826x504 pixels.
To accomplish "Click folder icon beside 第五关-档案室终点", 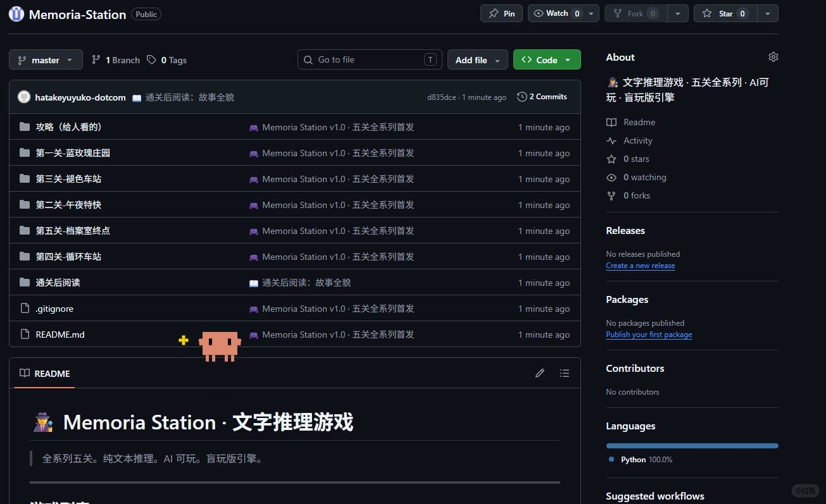I will (25, 231).
